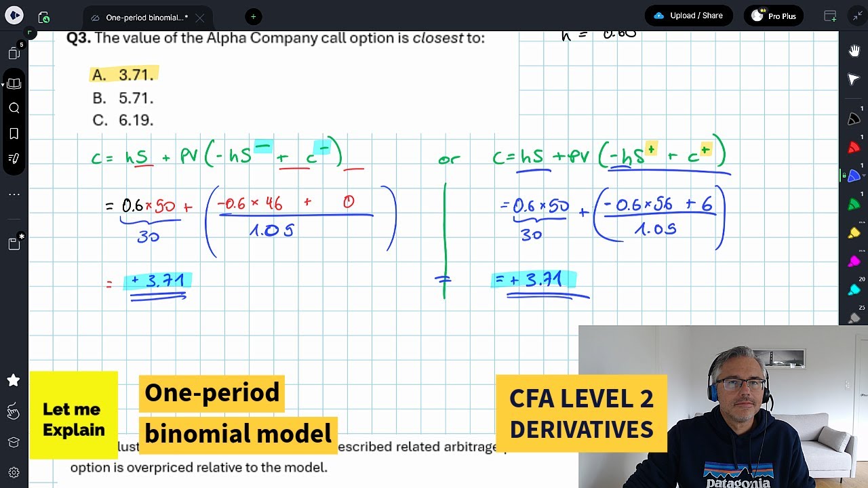Click the webcam video overlay
868x488 pixels.
click(723, 407)
